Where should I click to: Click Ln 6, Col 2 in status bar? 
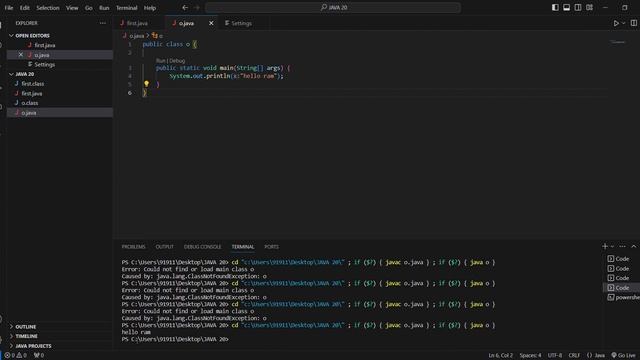click(500, 356)
